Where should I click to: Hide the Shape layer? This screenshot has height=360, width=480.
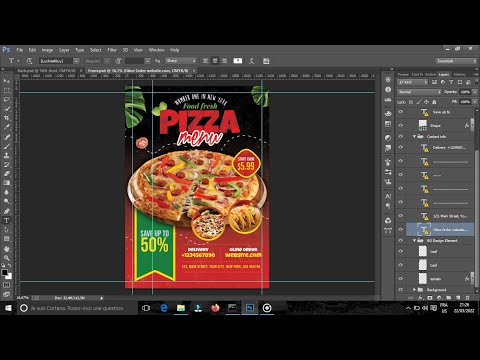[x=401, y=125]
